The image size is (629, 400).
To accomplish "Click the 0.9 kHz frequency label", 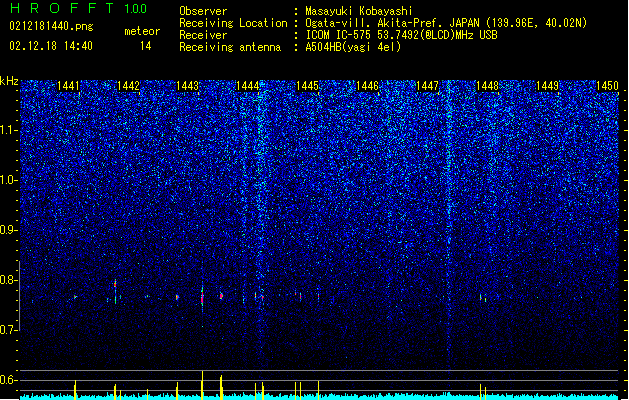I will 8,230.
